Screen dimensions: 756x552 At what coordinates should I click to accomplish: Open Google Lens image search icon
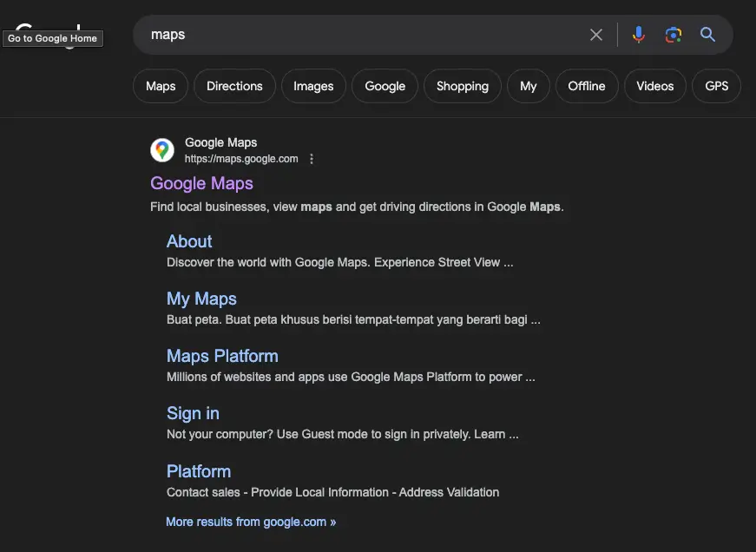pos(673,35)
